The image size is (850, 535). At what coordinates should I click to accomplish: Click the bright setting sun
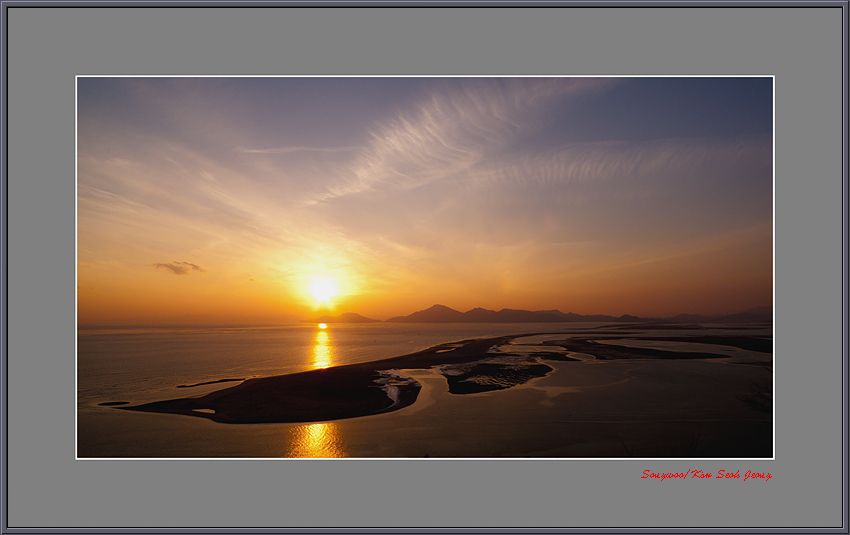click(x=322, y=290)
